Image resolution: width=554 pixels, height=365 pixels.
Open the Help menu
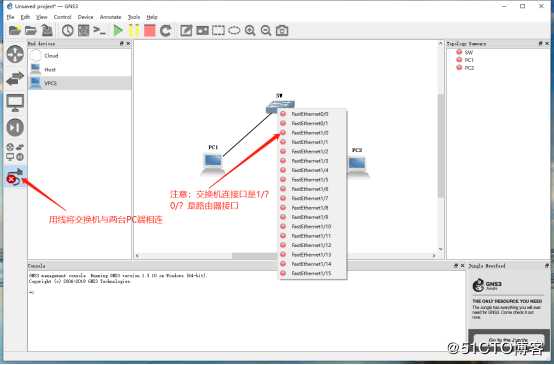(152, 17)
